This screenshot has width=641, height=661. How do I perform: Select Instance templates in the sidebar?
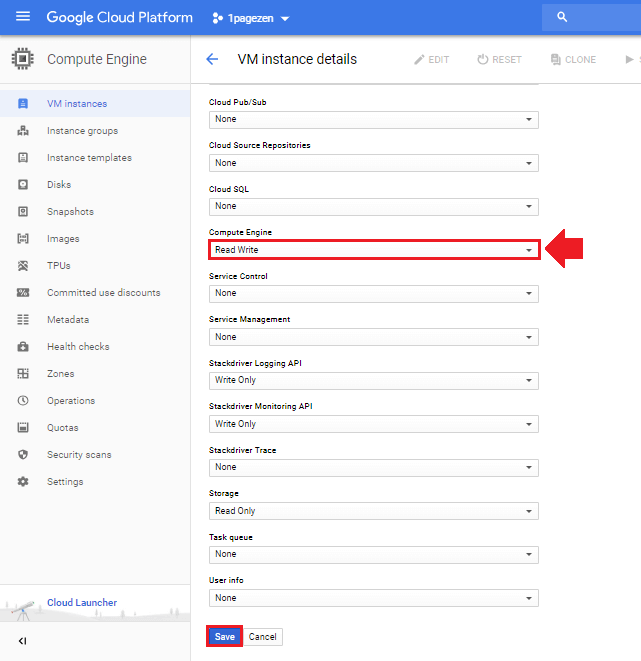pyautogui.click(x=89, y=158)
